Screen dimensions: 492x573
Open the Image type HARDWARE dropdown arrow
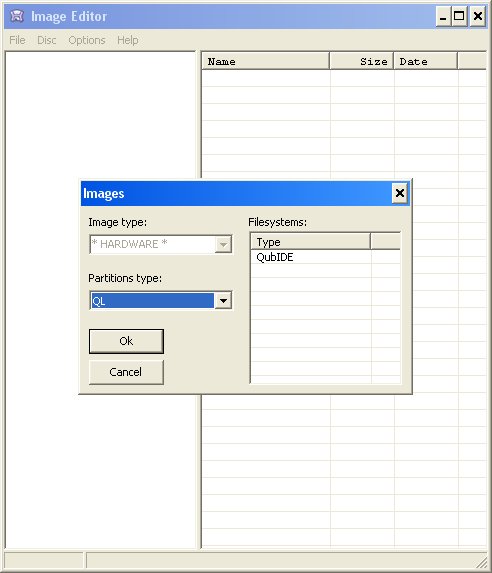click(223, 244)
